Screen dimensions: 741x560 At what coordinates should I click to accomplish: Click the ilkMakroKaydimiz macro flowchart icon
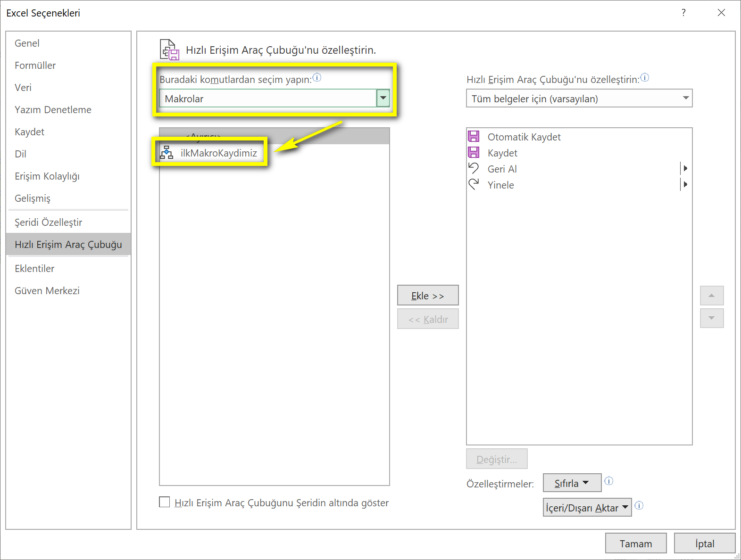(x=166, y=152)
